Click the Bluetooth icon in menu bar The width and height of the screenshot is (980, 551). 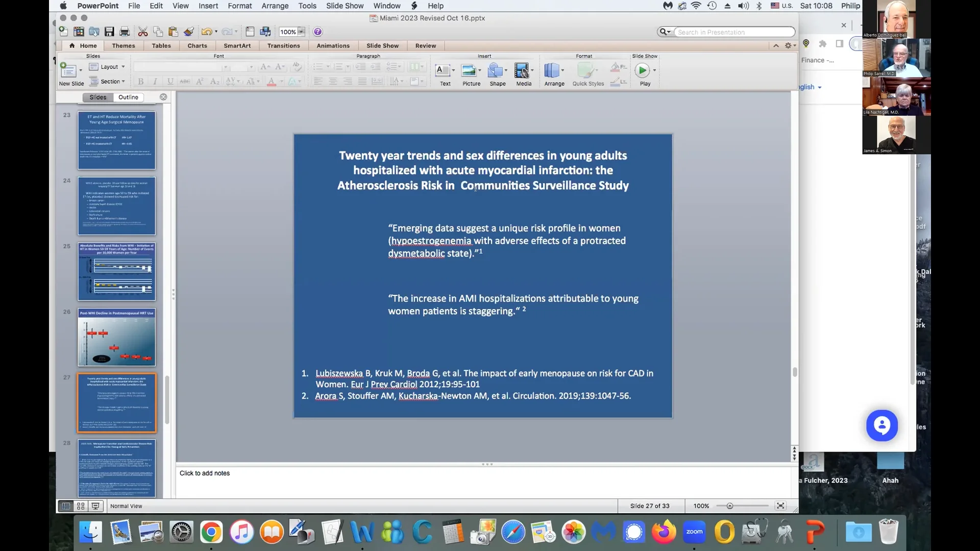pyautogui.click(x=759, y=6)
